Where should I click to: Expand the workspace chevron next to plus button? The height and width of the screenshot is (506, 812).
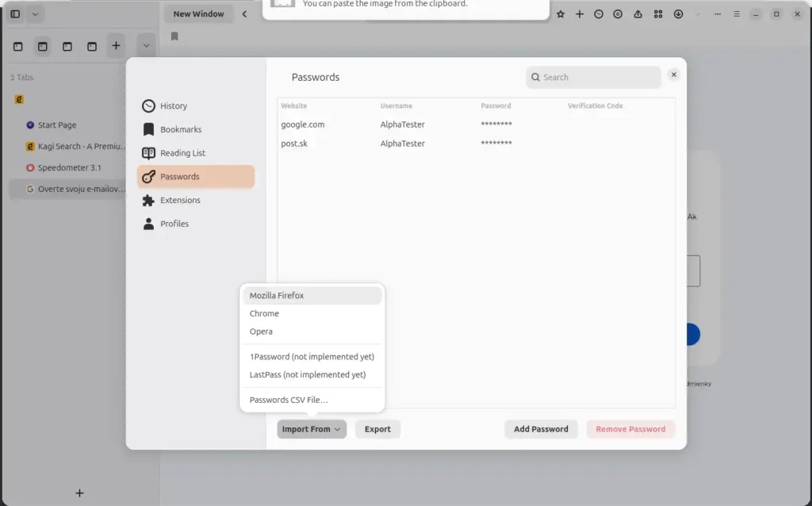pyautogui.click(x=146, y=45)
